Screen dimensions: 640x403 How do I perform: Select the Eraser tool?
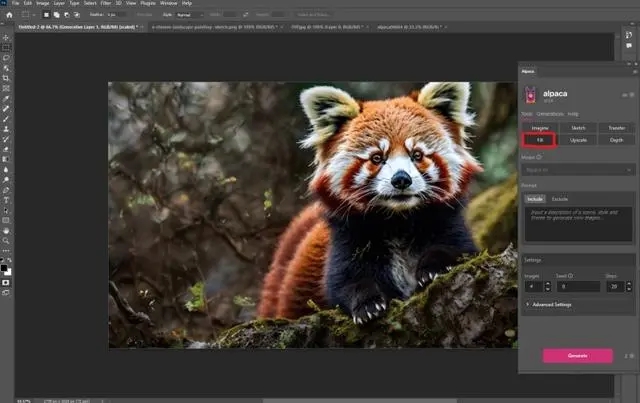6,149
